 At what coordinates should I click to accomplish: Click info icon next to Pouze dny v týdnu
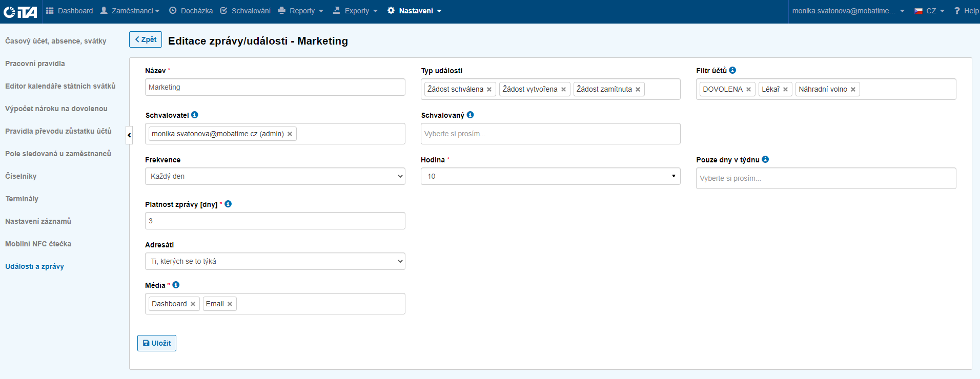tap(765, 159)
